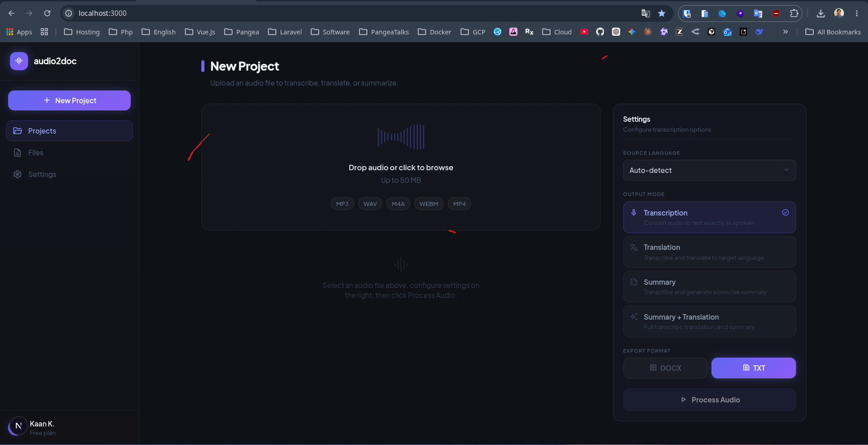Go forward in browser history
The image size is (868, 445).
[29, 13]
